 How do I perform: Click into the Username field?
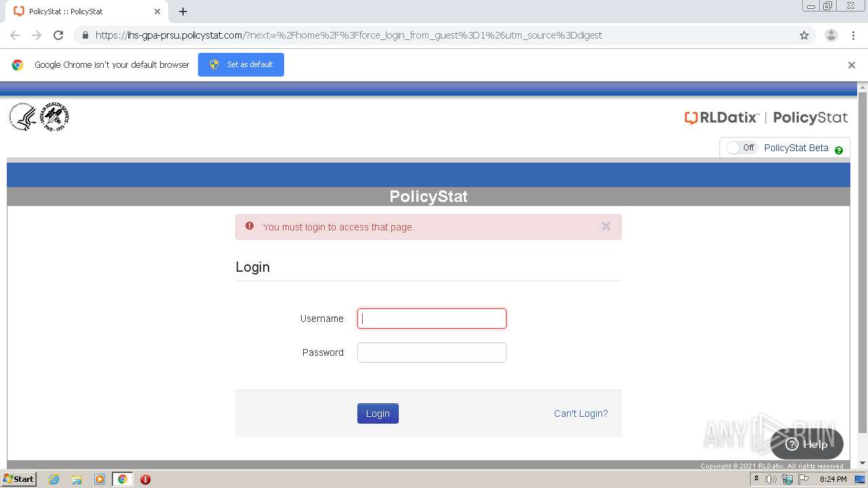point(432,319)
